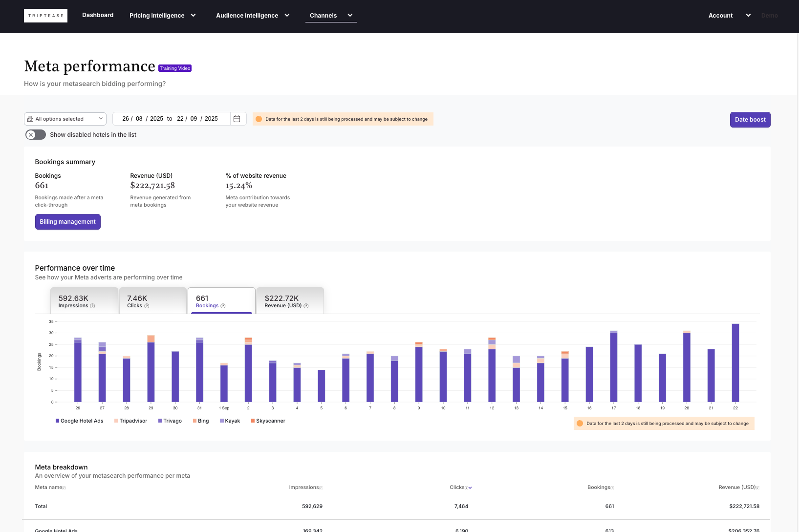Click the Clicks column sort arrow

tap(470, 488)
